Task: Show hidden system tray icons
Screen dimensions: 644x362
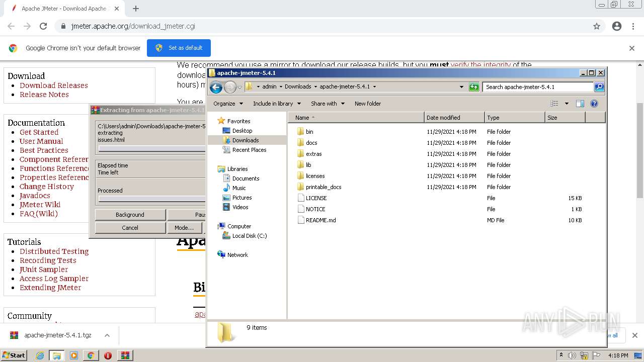Action: coord(561,355)
